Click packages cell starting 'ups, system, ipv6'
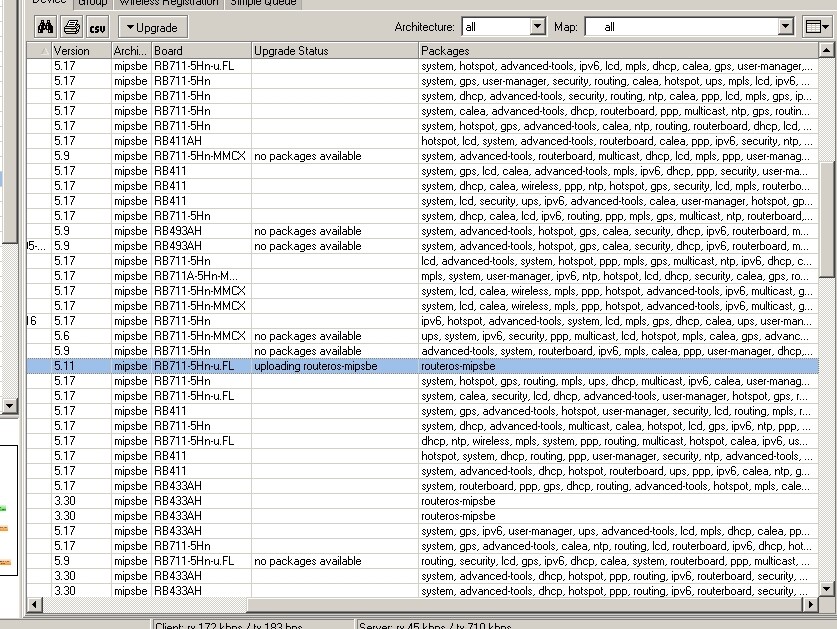This screenshot has height=629, width=837. 618,336
